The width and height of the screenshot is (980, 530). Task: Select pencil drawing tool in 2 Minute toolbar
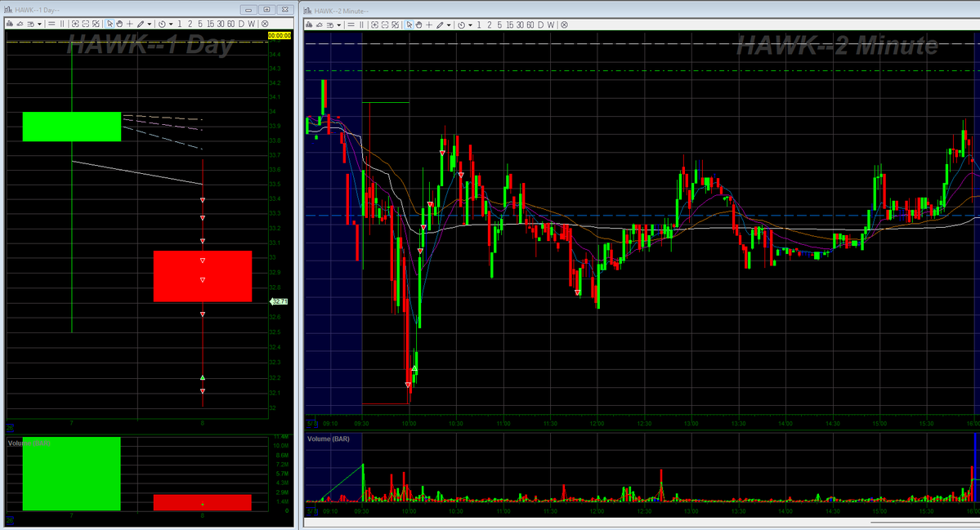440,25
